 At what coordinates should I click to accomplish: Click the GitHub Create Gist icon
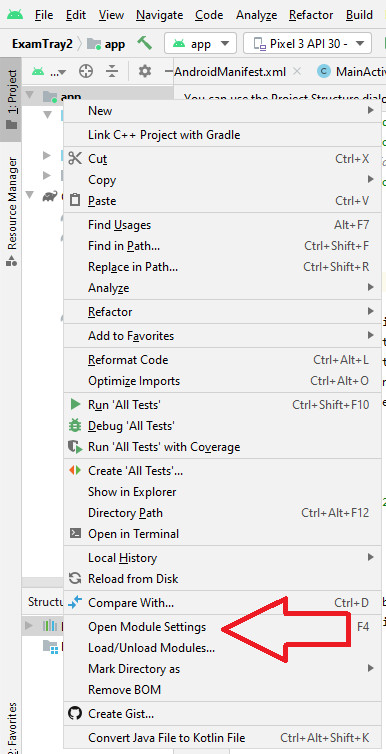click(x=75, y=713)
